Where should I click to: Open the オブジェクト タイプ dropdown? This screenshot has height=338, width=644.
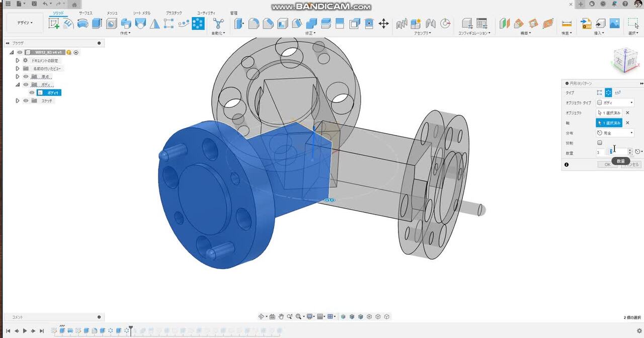[x=615, y=103]
